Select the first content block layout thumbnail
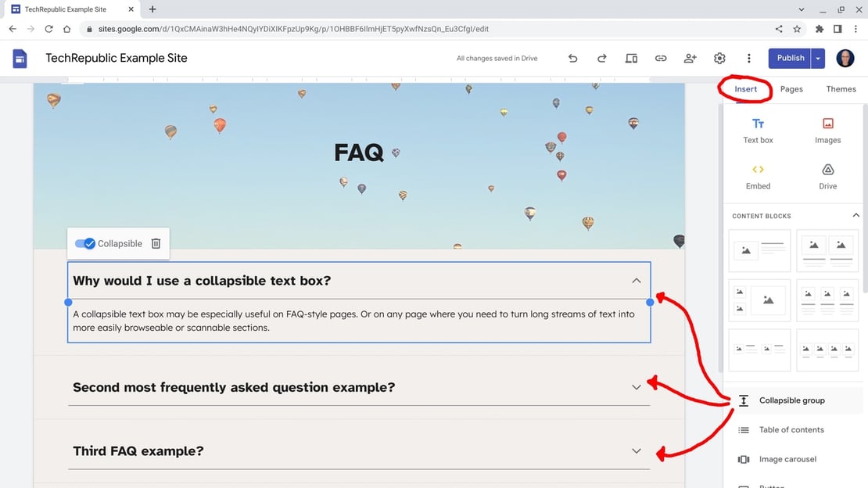 [x=759, y=249]
